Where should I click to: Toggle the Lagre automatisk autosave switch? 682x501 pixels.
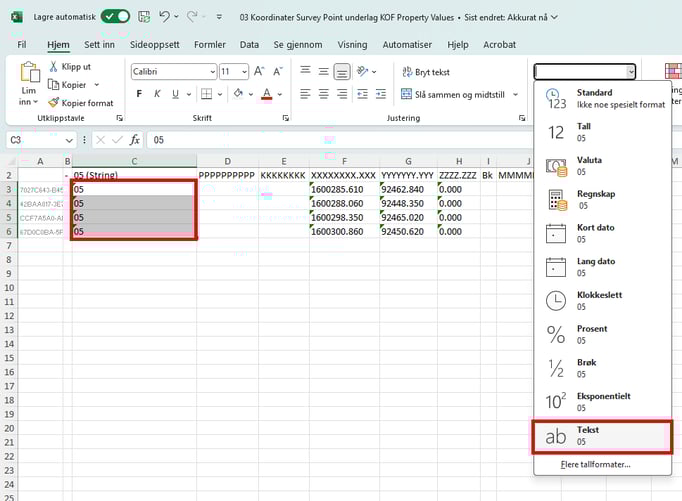coord(115,17)
